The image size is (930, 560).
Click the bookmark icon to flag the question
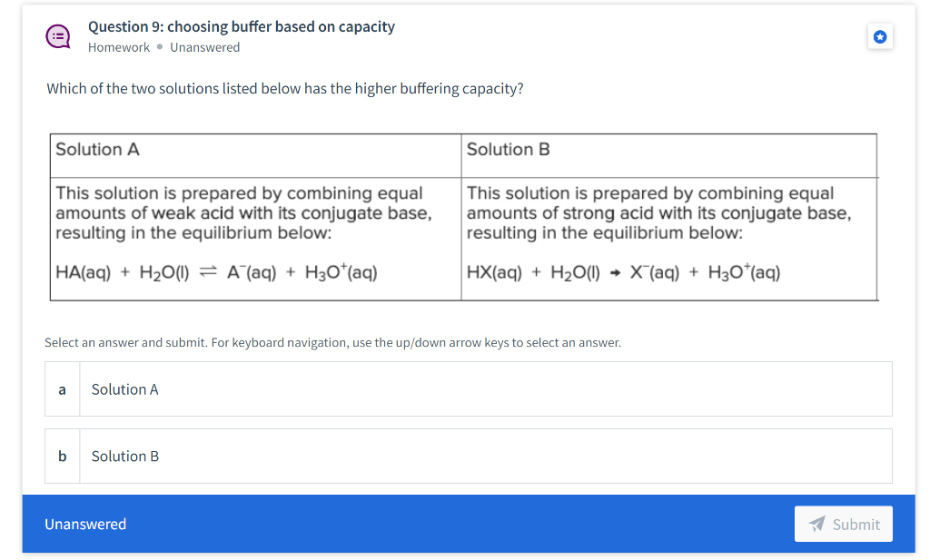(879, 36)
